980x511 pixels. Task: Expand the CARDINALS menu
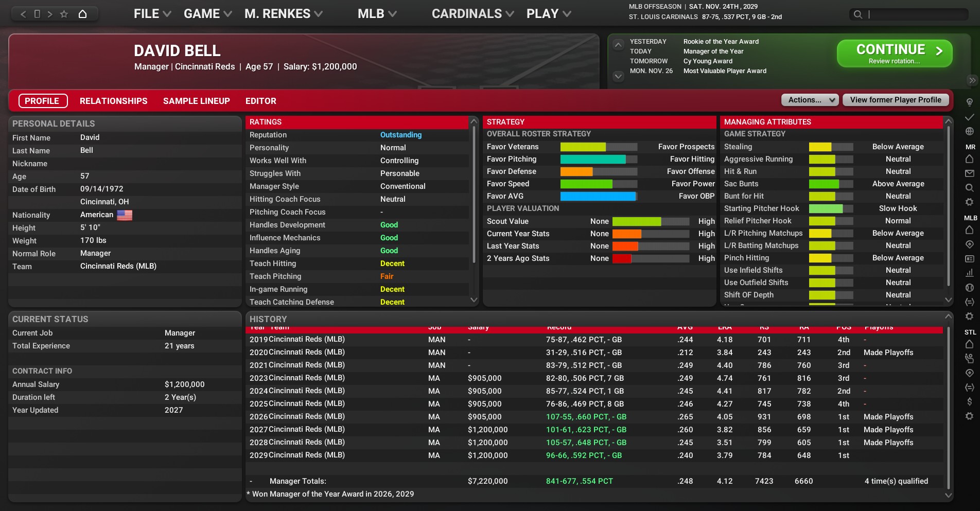tap(472, 14)
